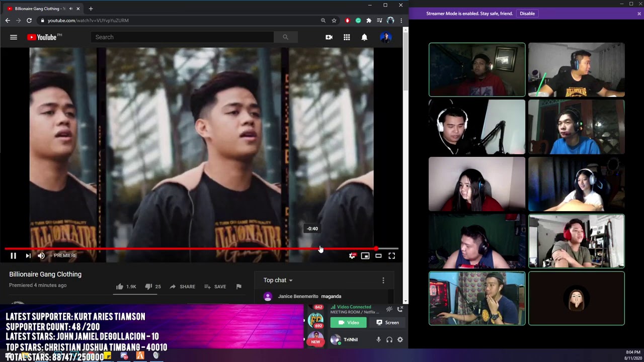The image size is (644, 362).
Task: Open the player settings gear
Action: tap(352, 255)
